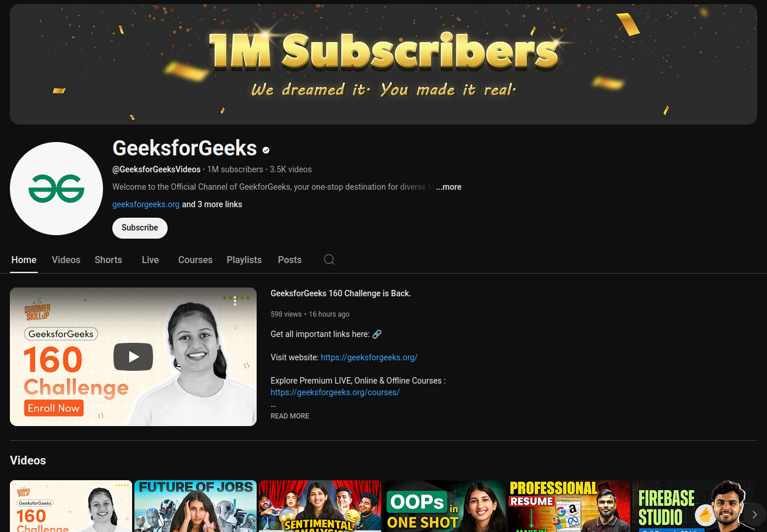
Task: Open 'GeeksforGeeks 160 Challenge is Back.' title
Action: [340, 293]
